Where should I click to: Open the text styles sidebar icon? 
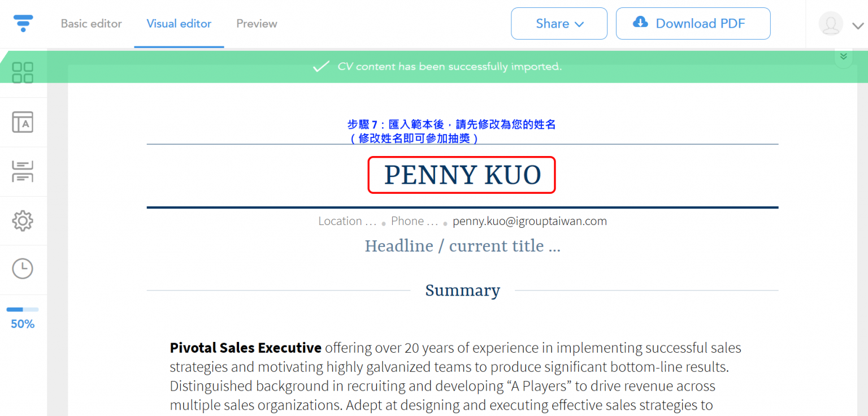pyautogui.click(x=23, y=122)
